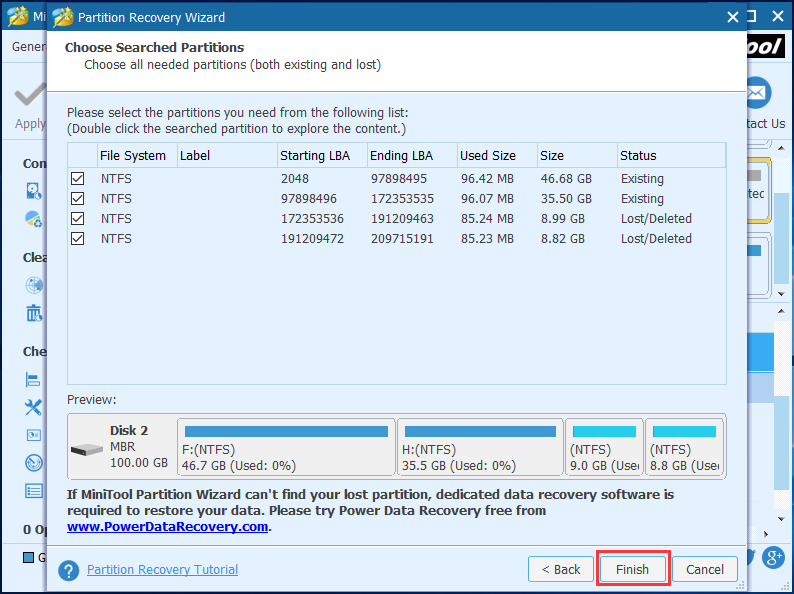Viewport: 794px width, 594px height.
Task: Select the 8.8 GB NTFS partition preview block
Action: (x=684, y=447)
